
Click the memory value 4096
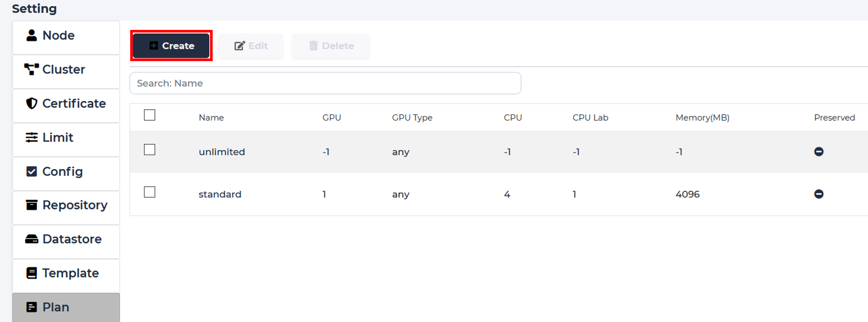pyautogui.click(x=687, y=194)
